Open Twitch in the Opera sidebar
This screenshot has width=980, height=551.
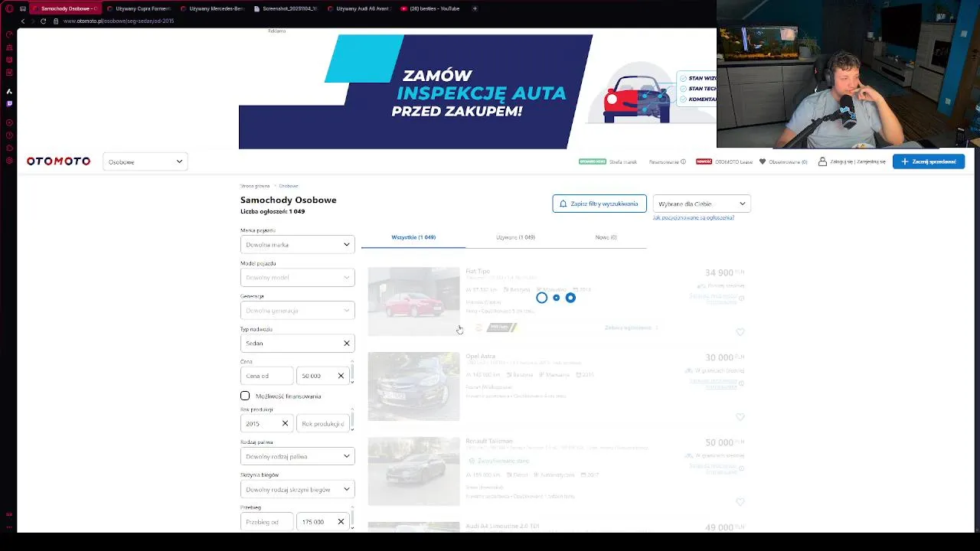[x=9, y=103]
